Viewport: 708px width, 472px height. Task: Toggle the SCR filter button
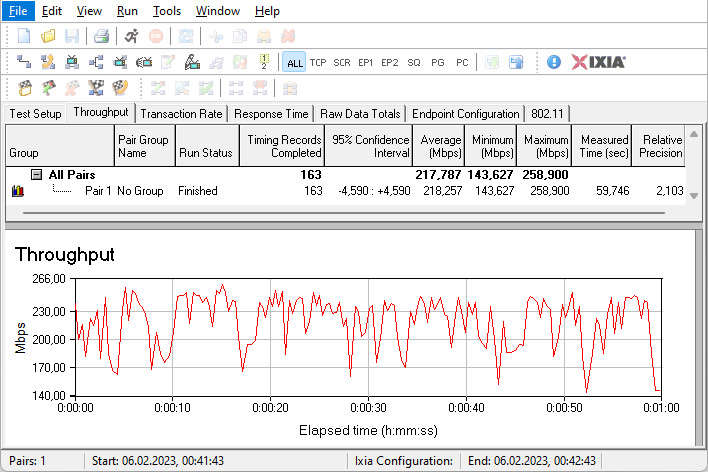pos(342,62)
